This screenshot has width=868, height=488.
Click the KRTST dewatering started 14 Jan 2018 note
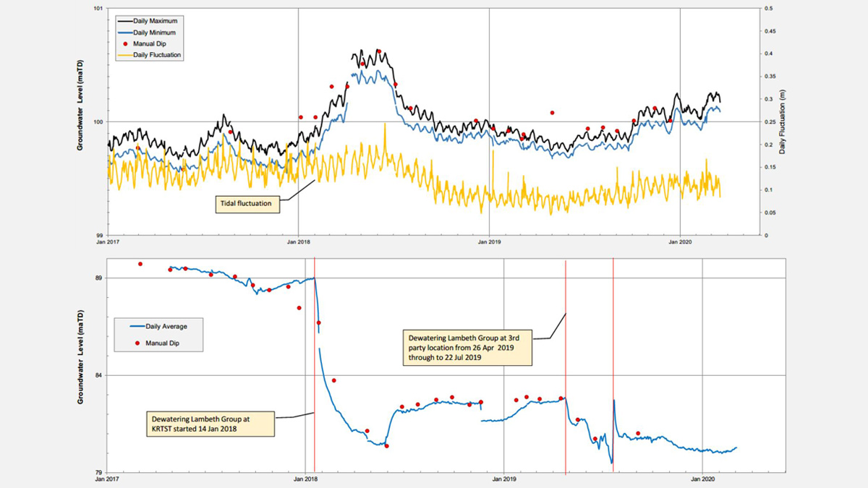[209, 423]
